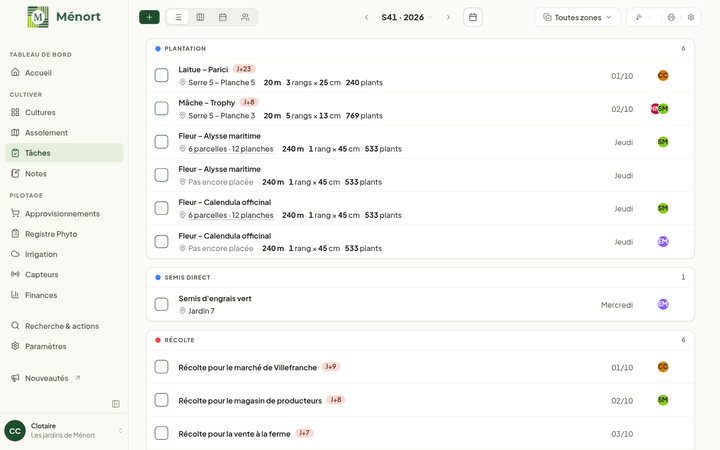
Task: Click the J+9 badge on Villefranche harvest
Action: [331, 366]
